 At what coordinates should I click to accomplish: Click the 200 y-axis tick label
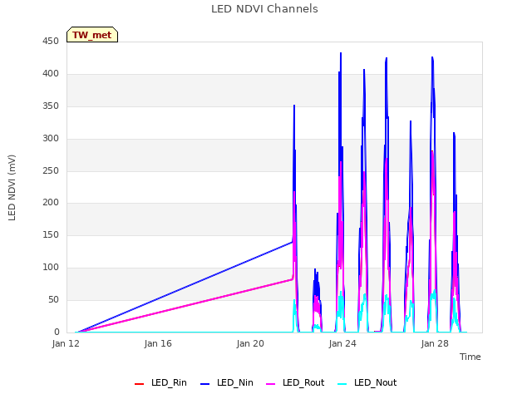click(x=51, y=203)
